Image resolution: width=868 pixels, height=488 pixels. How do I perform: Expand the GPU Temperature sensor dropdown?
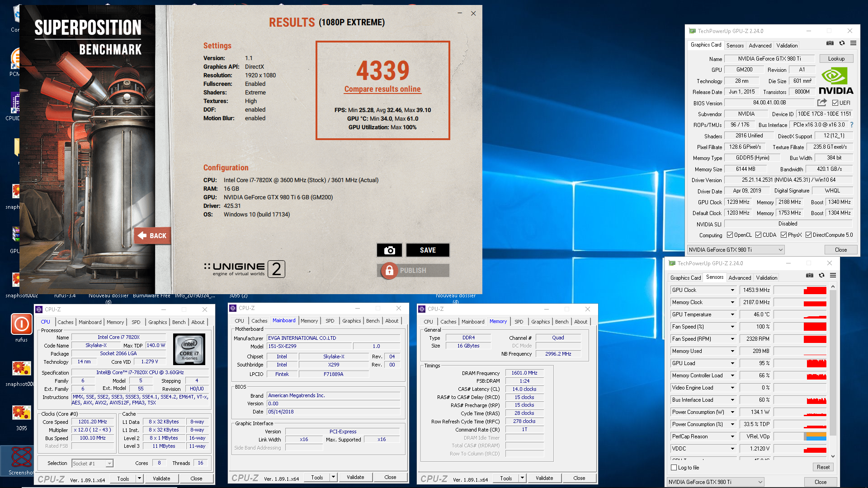click(x=732, y=314)
